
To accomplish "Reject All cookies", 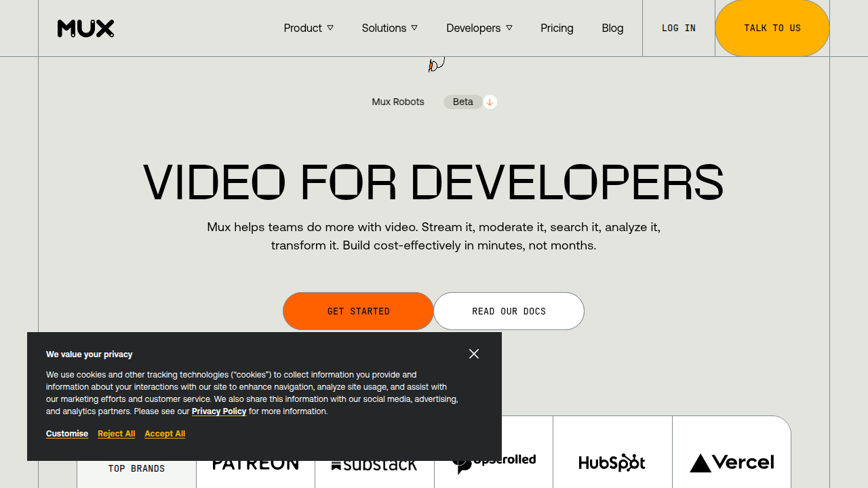I will point(116,434).
